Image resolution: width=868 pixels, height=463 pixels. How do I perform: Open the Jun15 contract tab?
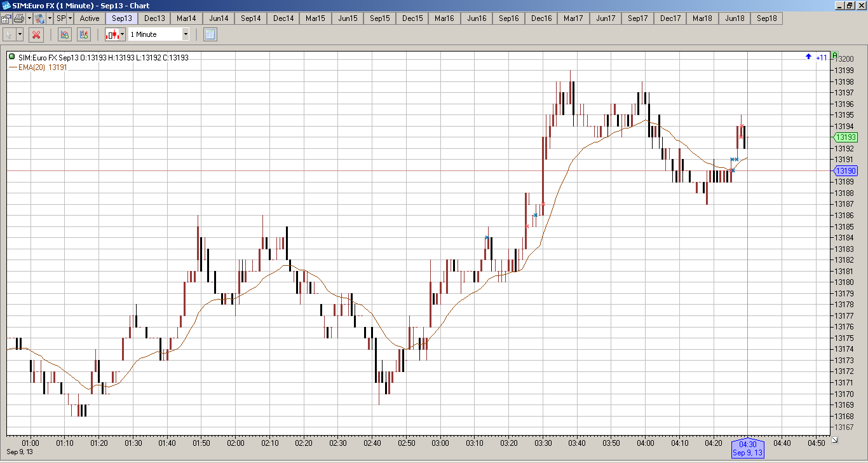(348, 18)
